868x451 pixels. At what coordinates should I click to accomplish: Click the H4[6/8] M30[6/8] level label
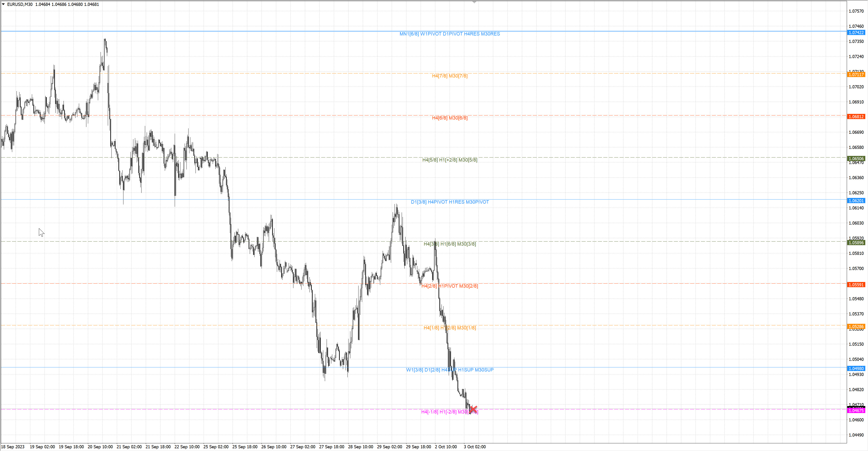point(450,118)
